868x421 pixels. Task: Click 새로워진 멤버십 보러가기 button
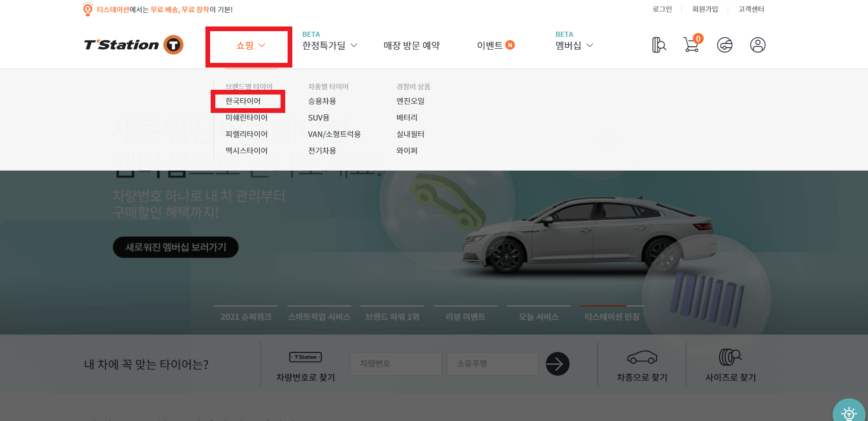click(x=176, y=247)
